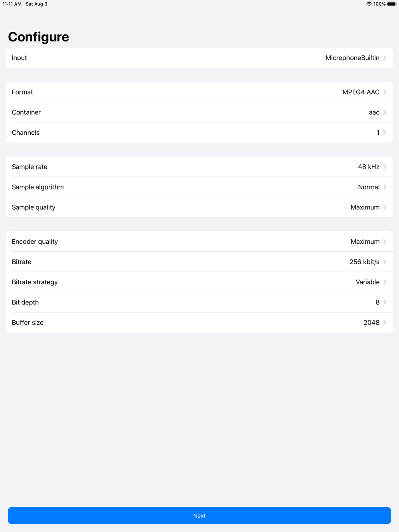Screen dimensions: 399x532
Task: Tap the chevron beside the aac container value
Action: [385, 112]
